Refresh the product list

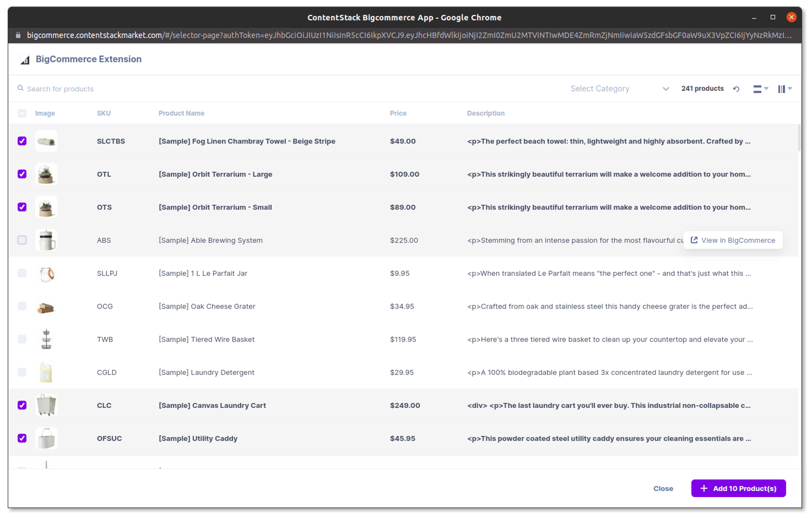(x=736, y=89)
